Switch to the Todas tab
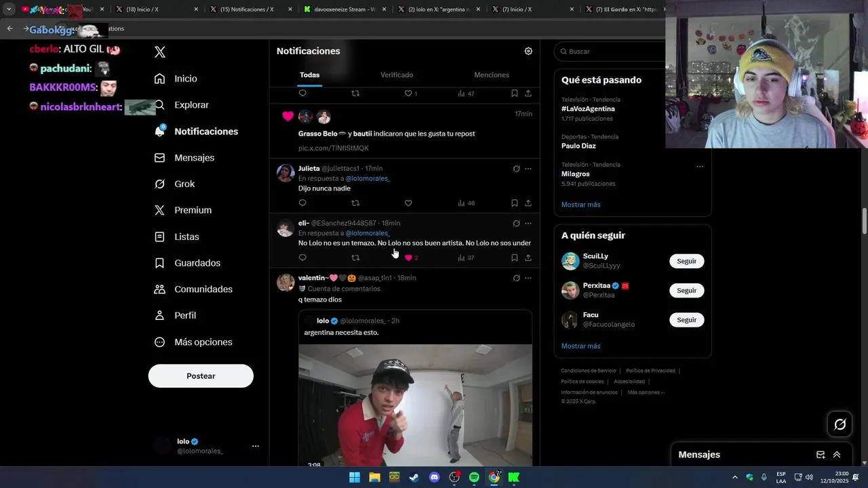Image resolution: width=868 pixels, height=488 pixels. [309, 75]
